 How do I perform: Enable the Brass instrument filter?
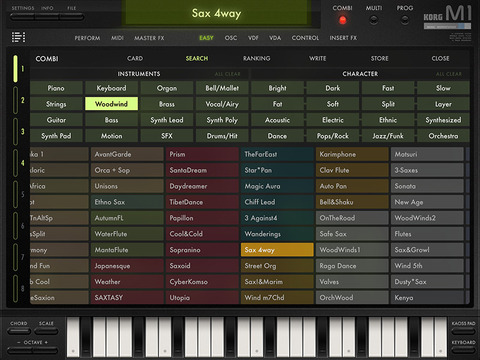167,104
